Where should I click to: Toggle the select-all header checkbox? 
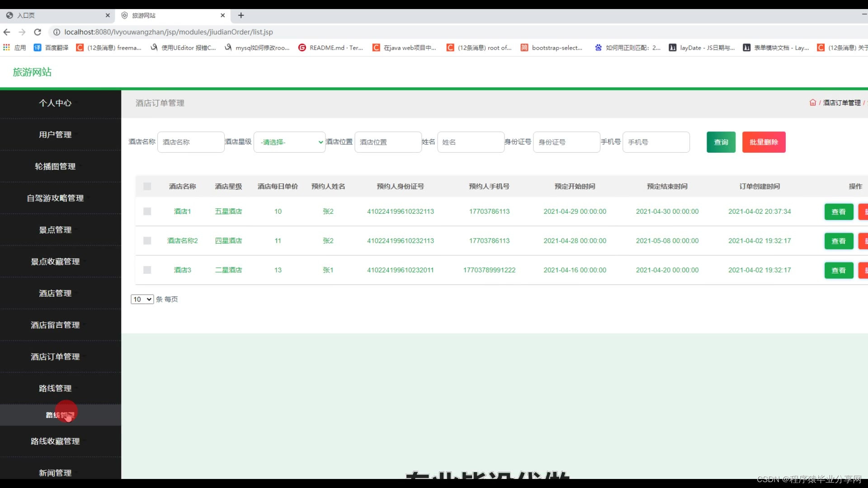click(x=147, y=186)
